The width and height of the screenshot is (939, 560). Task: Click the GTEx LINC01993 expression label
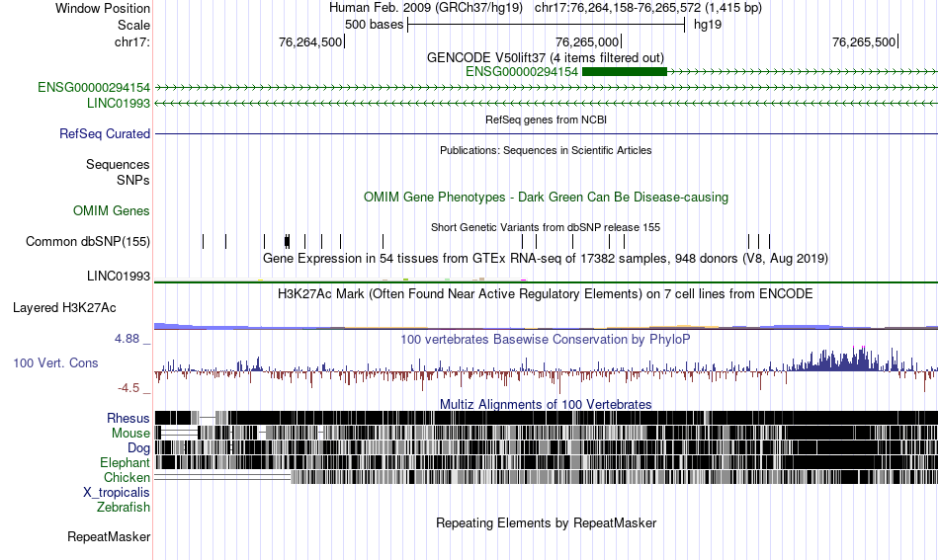pos(119,276)
